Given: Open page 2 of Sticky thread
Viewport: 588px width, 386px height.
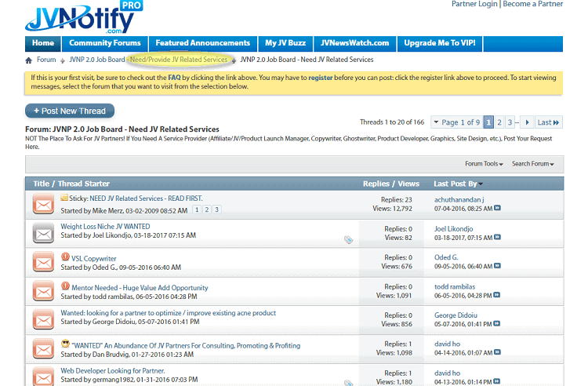Looking at the screenshot, I should pos(207,209).
